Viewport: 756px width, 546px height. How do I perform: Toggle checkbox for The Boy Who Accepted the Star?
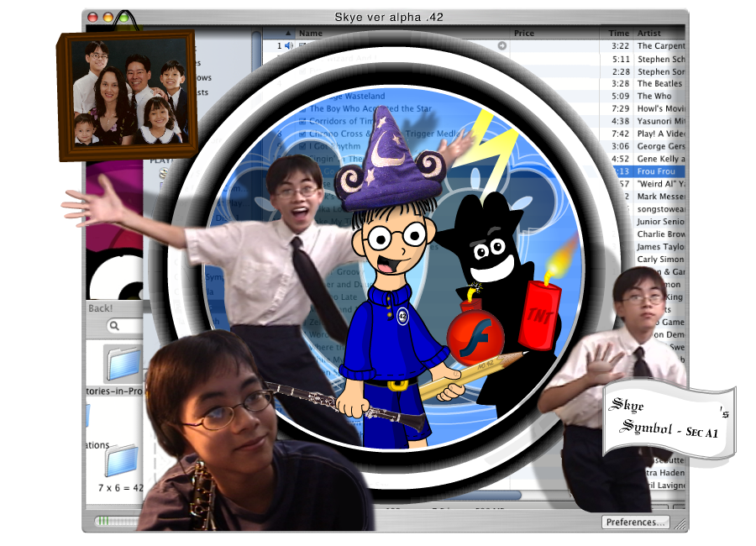click(303, 109)
